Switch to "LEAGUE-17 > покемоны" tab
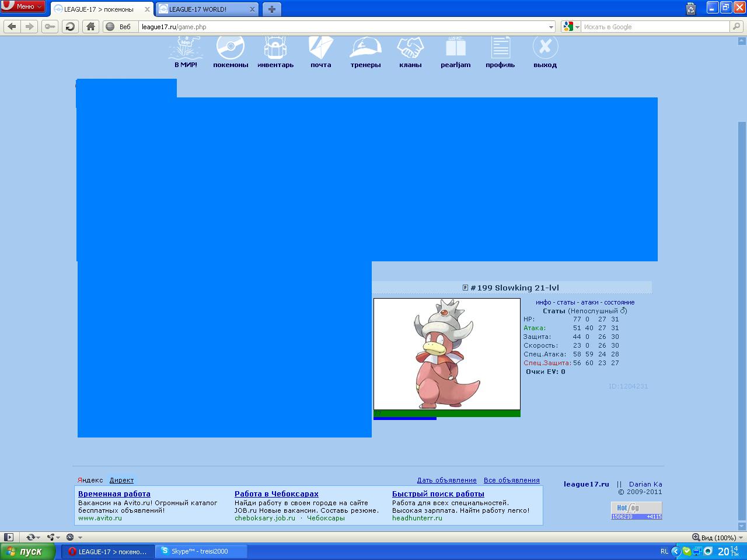747x560 pixels. click(98, 9)
